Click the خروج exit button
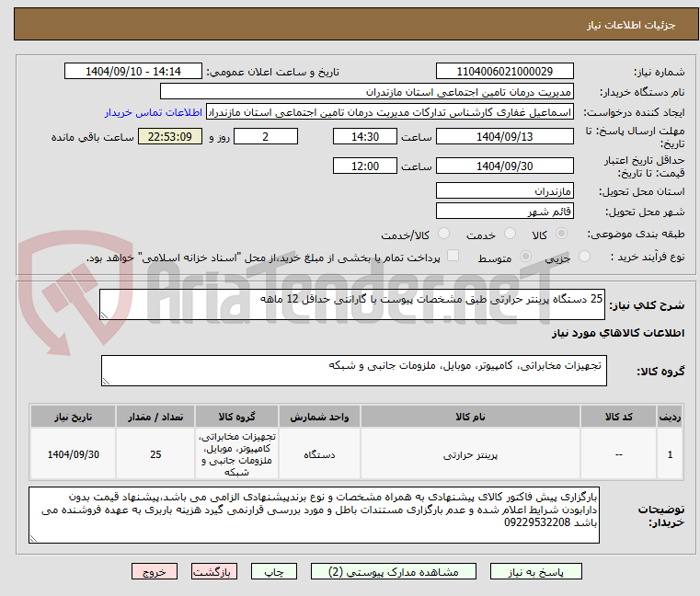Image resolution: width=700 pixels, height=596 pixels. pos(154,571)
